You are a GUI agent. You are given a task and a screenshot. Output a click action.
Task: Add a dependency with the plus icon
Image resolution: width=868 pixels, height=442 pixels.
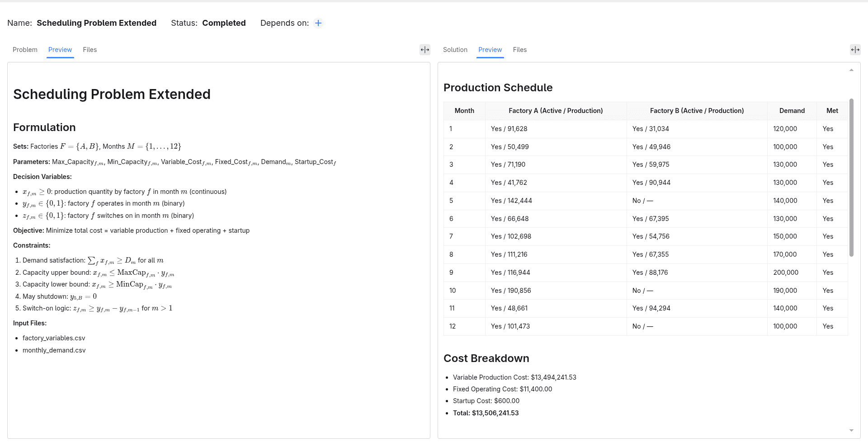(318, 23)
